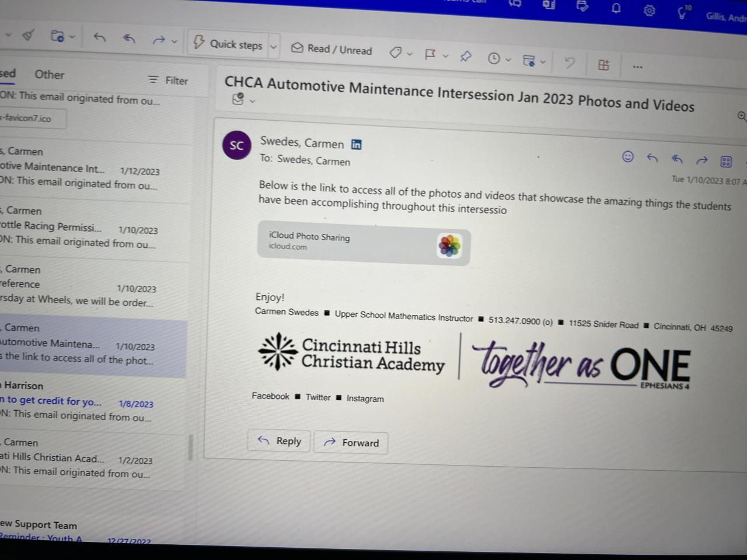Click the Forward button below message
The height and width of the screenshot is (560, 747).
(351, 442)
